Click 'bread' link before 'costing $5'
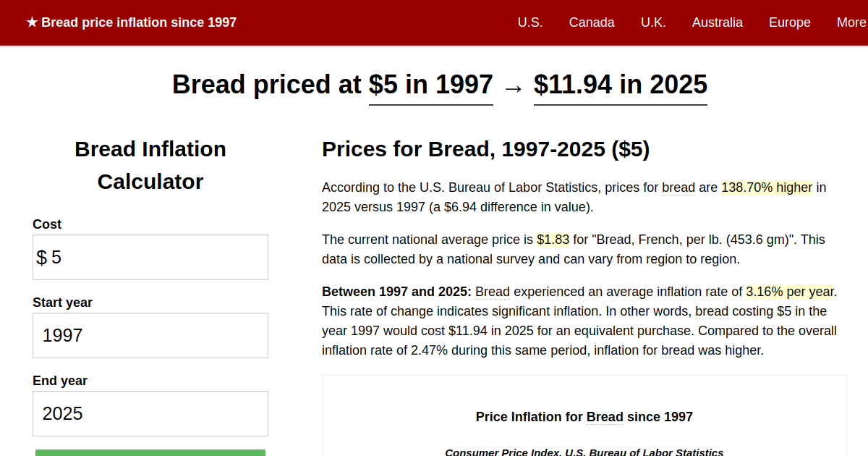 click(712, 311)
